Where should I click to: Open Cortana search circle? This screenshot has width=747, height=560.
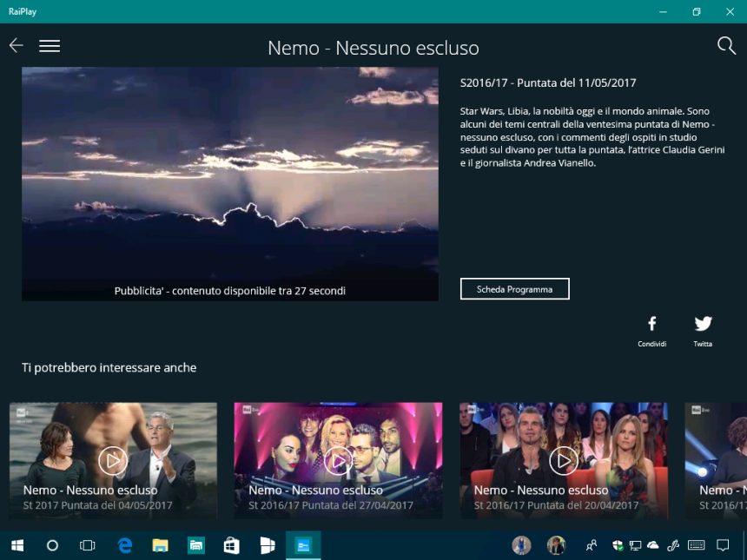point(52,545)
